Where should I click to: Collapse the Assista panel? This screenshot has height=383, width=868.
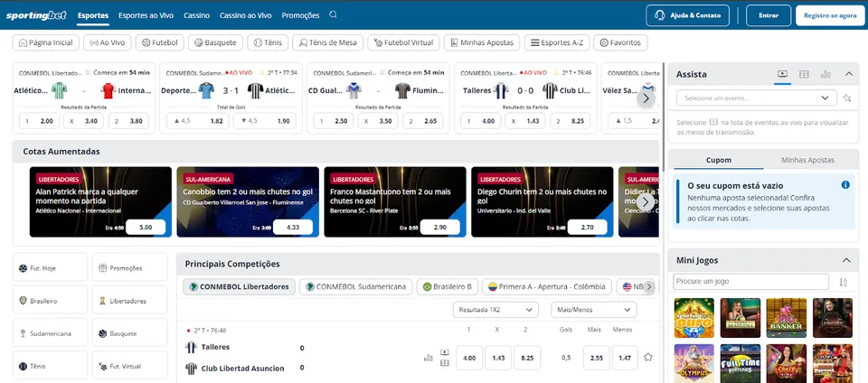point(849,74)
